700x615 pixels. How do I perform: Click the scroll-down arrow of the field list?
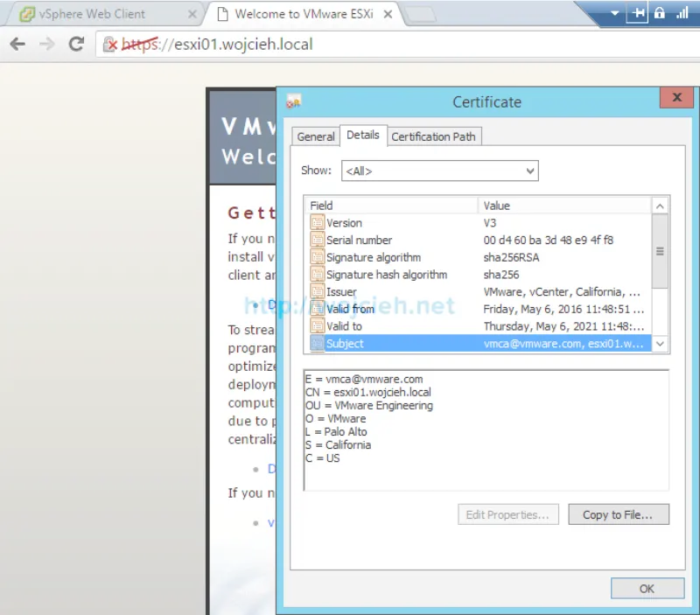(x=661, y=344)
